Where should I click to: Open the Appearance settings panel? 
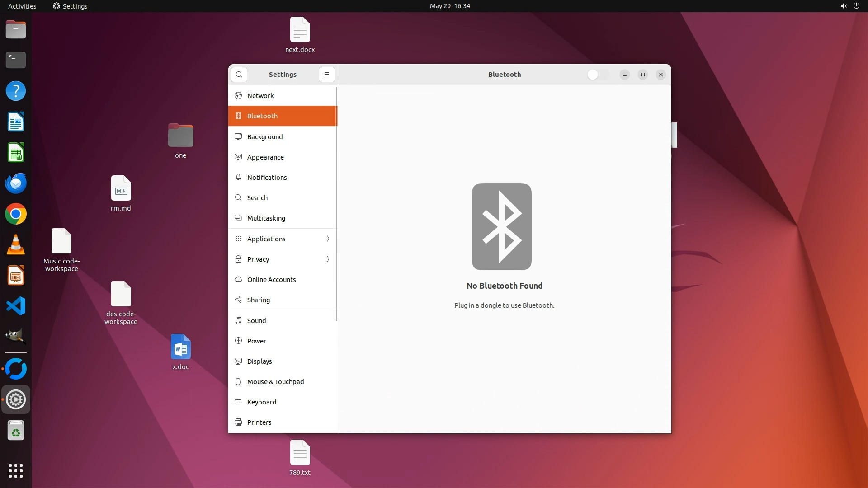point(265,157)
